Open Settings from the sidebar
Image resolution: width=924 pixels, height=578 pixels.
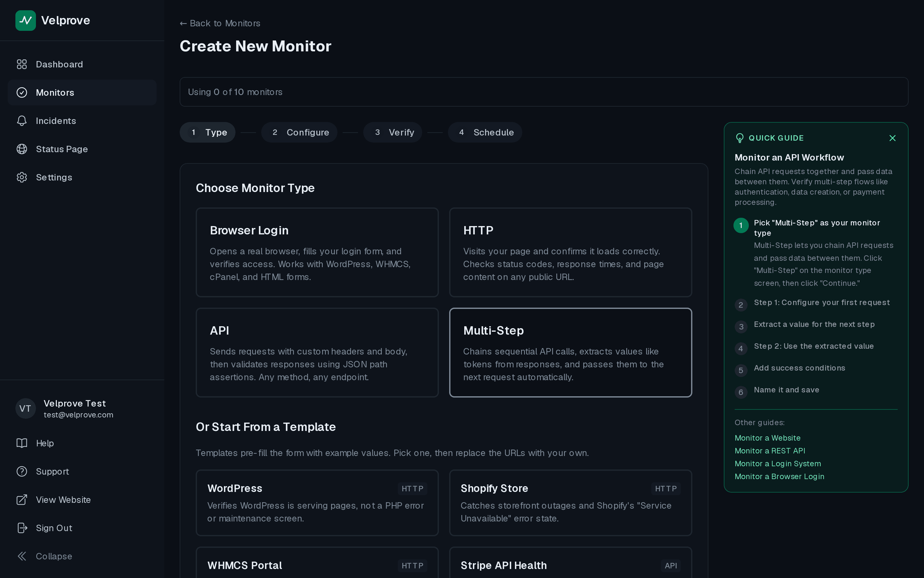(x=82, y=177)
